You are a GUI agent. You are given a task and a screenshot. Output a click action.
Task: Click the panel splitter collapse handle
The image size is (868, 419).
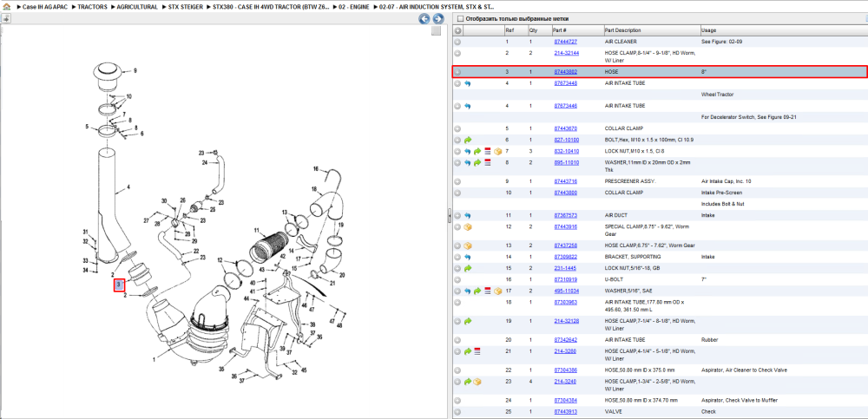449,218
